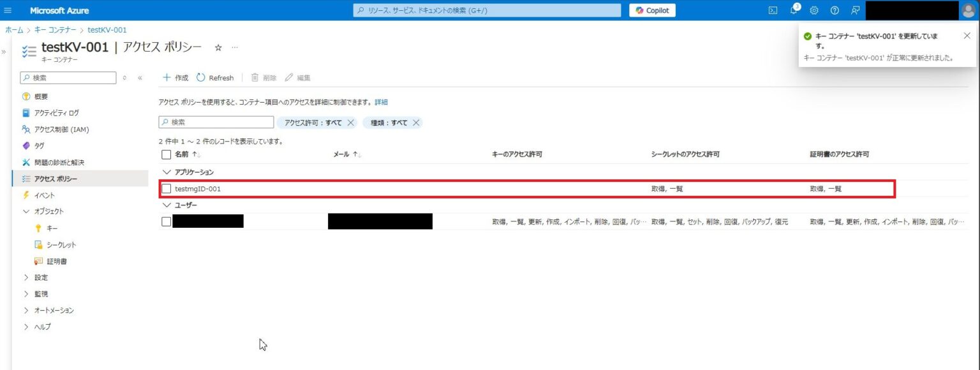Refresh the access policy list
The image size is (980, 370).
click(x=216, y=77)
